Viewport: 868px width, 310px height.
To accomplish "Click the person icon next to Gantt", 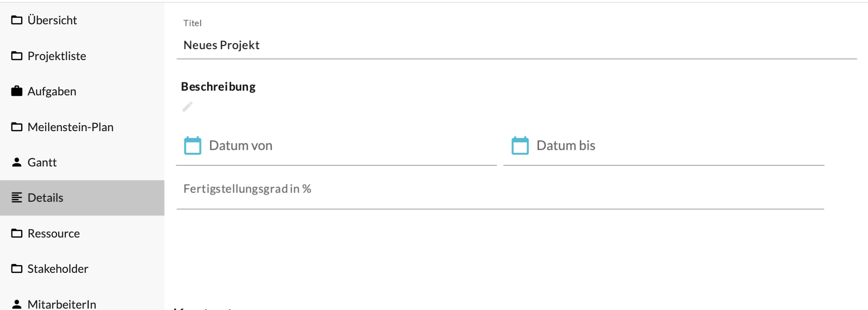I will pos(17,162).
